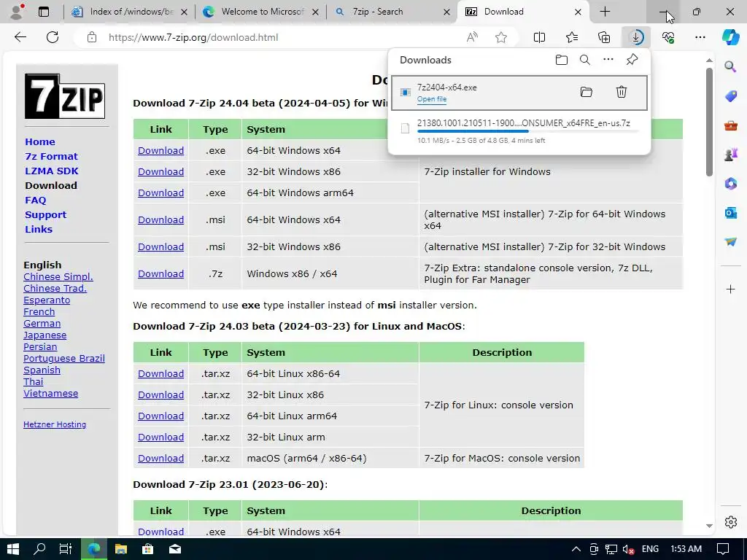
Task: Open sidebar Games chess icon
Action: [x=731, y=155]
